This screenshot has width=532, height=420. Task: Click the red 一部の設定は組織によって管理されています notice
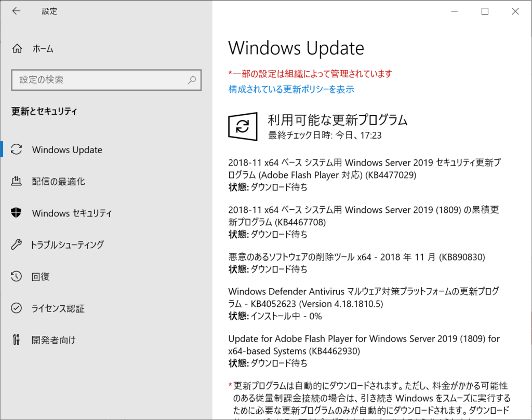[x=310, y=74]
